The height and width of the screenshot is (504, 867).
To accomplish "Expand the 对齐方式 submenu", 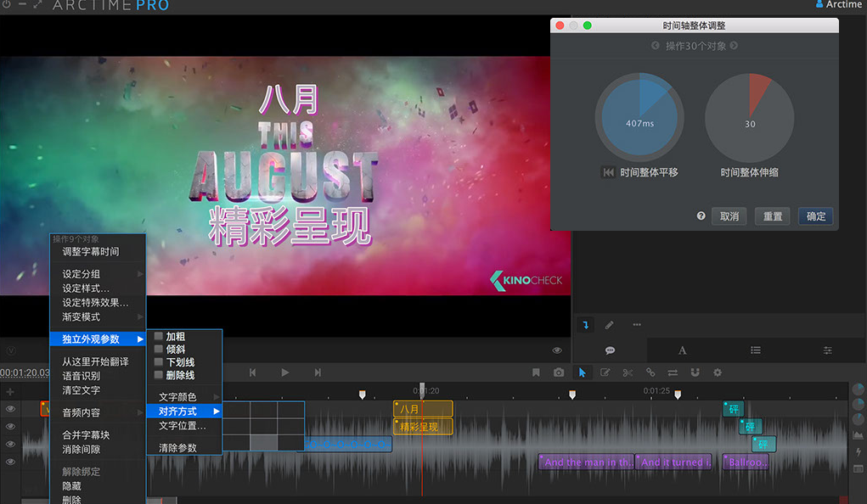I will click(x=184, y=412).
